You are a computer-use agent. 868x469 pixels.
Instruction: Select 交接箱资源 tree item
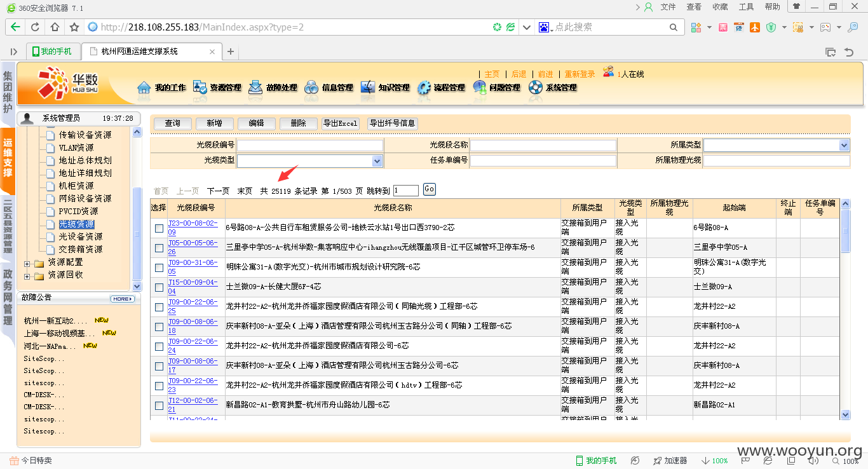80,250
